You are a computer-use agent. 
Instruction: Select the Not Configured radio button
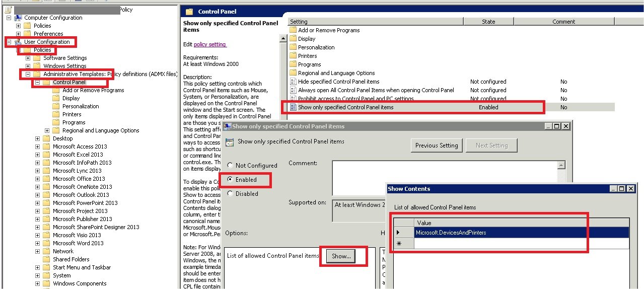(230, 166)
